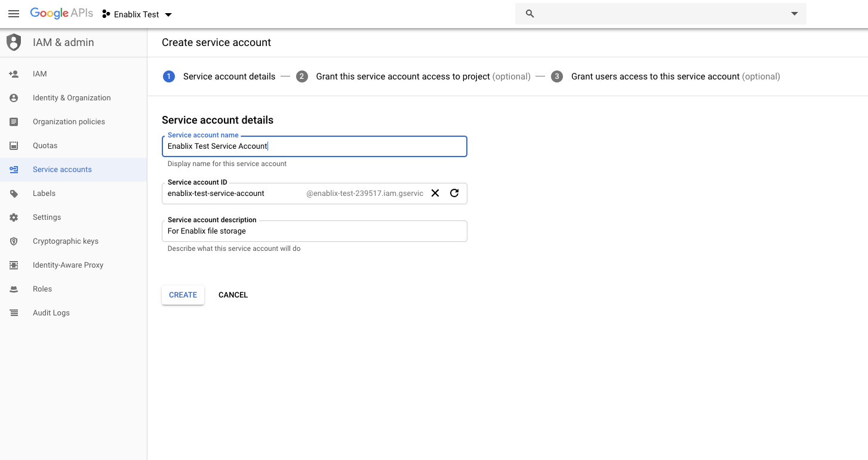
Task: Select the Service account details step
Action: (x=229, y=76)
